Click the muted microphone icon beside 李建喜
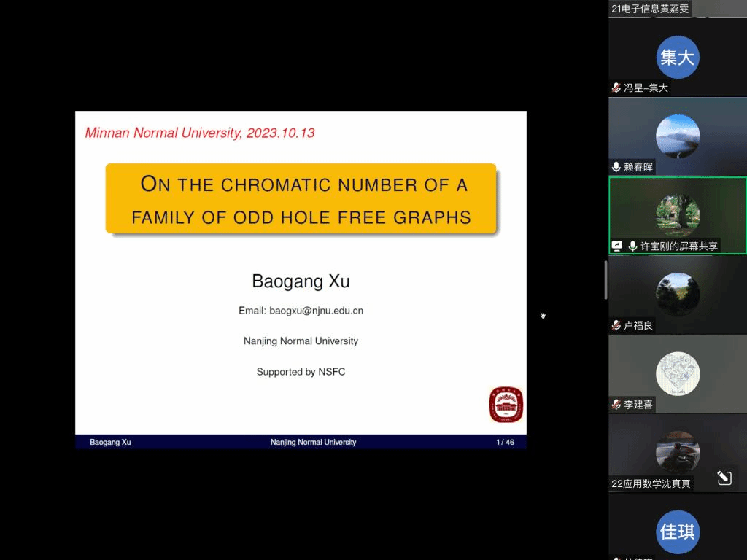 tap(616, 404)
